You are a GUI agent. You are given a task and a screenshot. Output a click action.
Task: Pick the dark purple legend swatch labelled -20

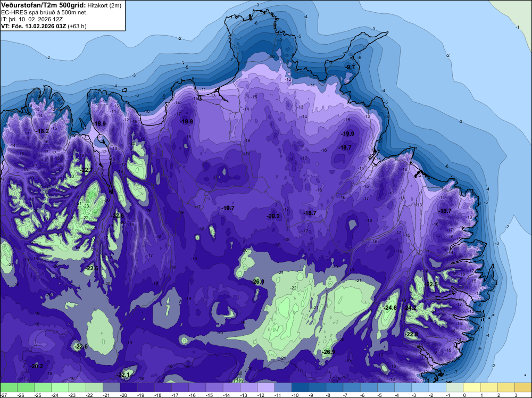tap(129, 387)
